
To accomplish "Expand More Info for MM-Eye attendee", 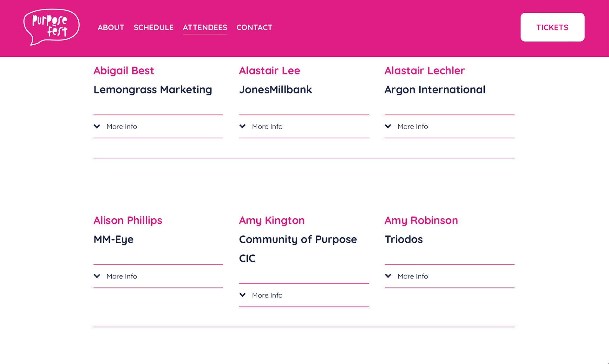I will click(x=158, y=276).
